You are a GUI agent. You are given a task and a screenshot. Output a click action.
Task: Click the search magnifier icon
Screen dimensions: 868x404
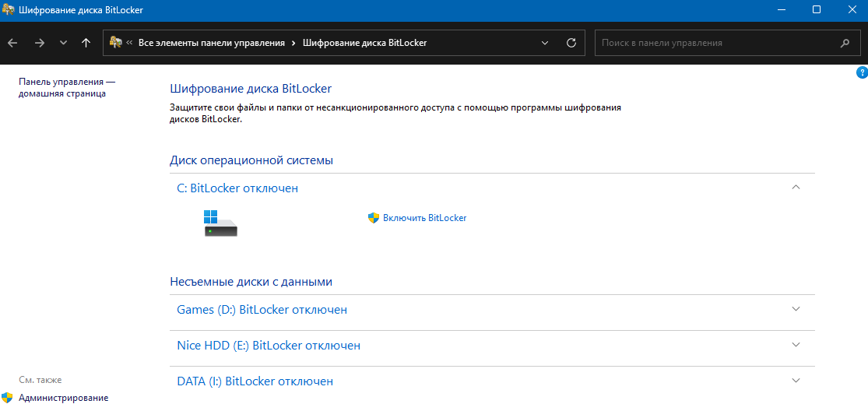click(x=845, y=43)
